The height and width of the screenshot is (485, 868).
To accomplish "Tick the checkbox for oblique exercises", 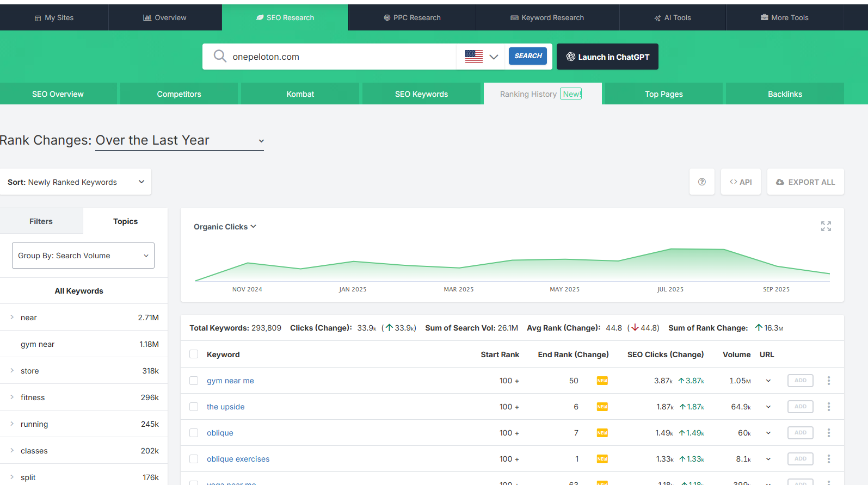I will (194, 459).
